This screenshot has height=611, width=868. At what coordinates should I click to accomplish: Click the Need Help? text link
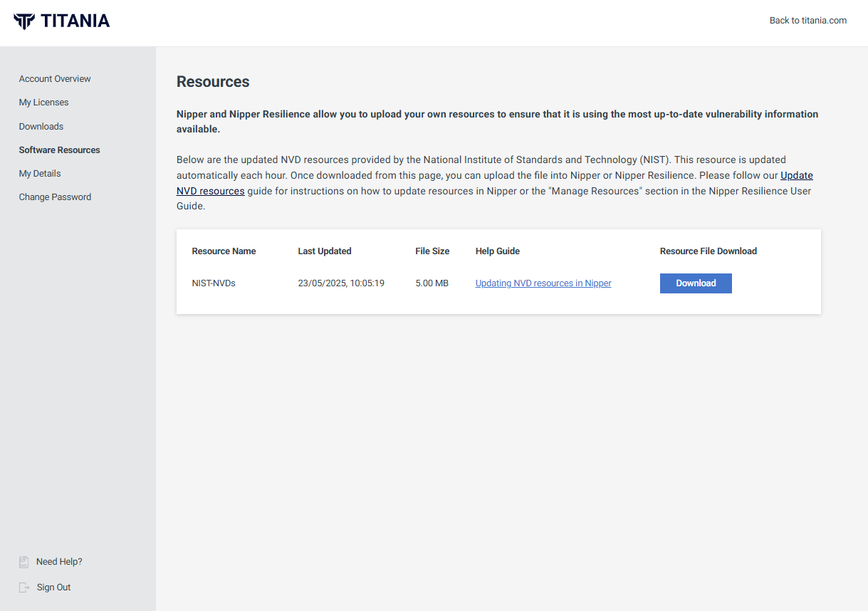coord(59,562)
